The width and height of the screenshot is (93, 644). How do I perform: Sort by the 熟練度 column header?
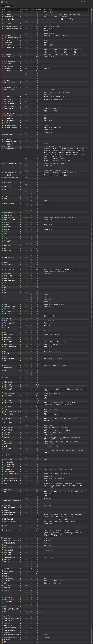coord(32,10)
